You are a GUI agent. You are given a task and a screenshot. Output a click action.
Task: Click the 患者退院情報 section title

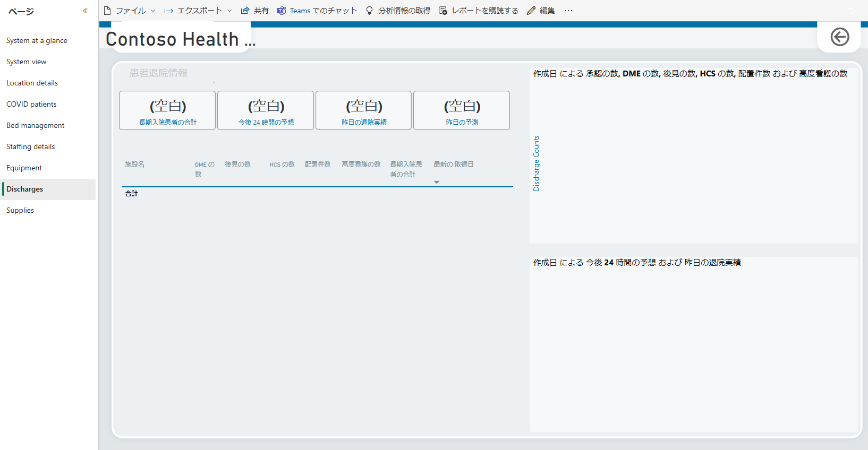click(x=158, y=73)
